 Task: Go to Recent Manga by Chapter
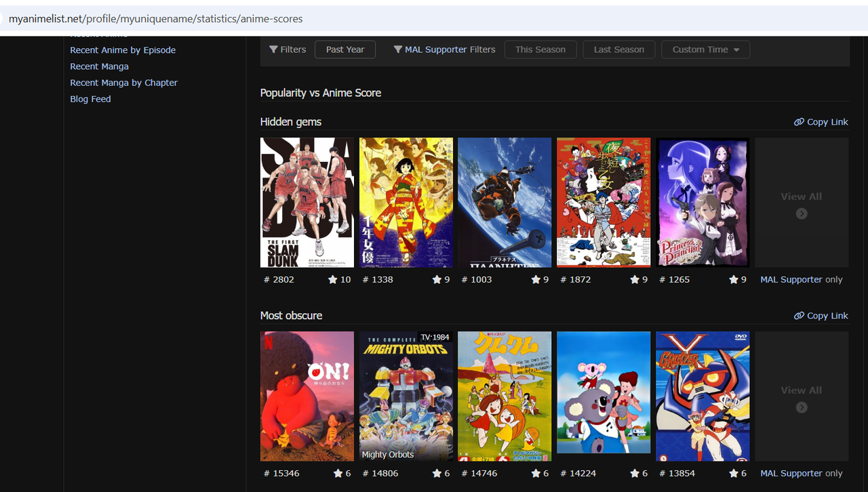(x=123, y=83)
